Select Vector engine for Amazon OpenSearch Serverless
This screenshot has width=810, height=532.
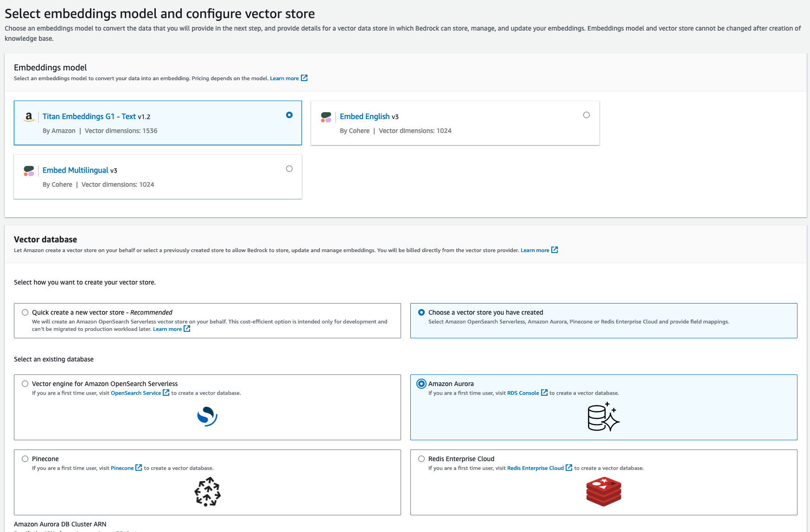[x=25, y=384]
